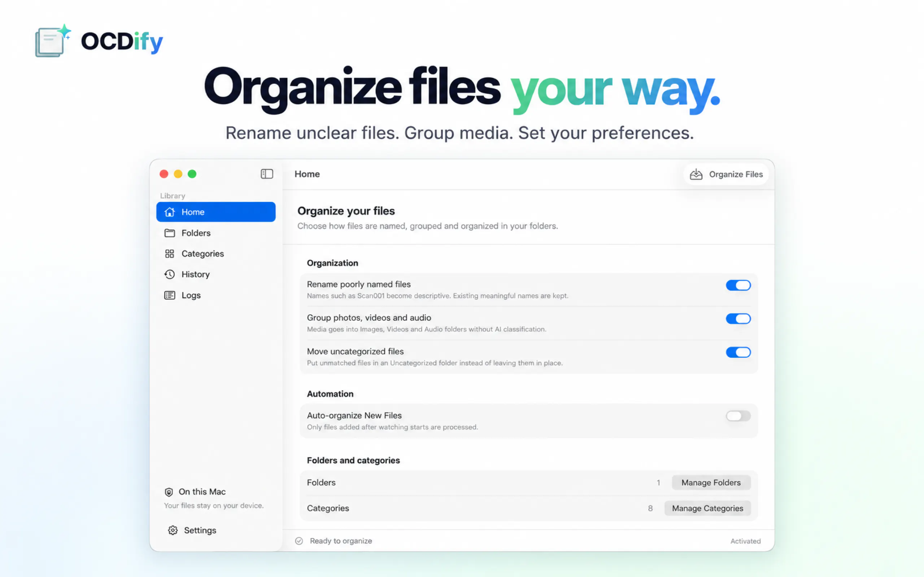Image resolution: width=924 pixels, height=577 pixels.
Task: Click the Settings gear icon
Action: pos(173,530)
